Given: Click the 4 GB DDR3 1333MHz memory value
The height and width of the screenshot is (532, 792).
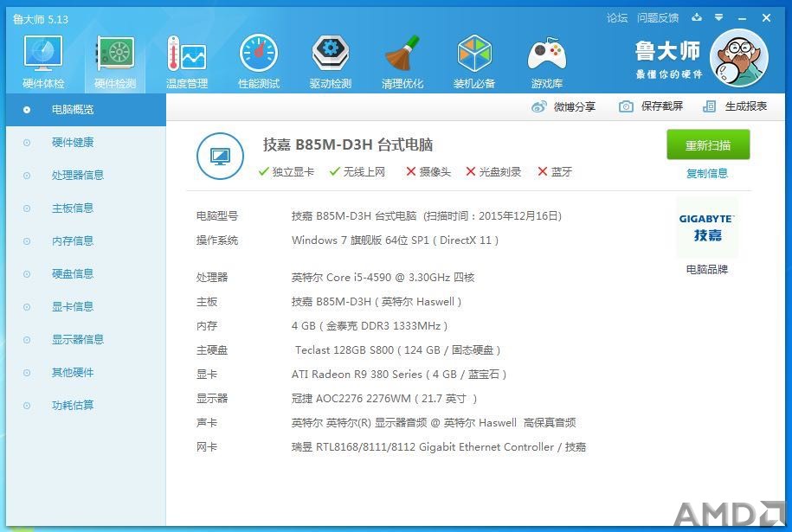Looking at the screenshot, I should 370,326.
